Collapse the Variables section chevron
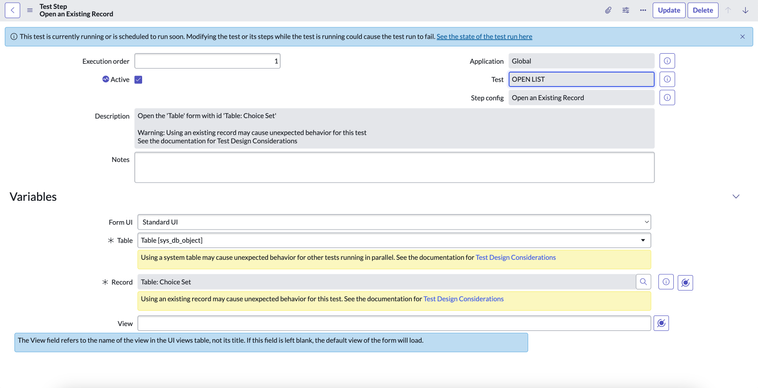This screenshot has width=758, height=388. pyautogui.click(x=736, y=197)
